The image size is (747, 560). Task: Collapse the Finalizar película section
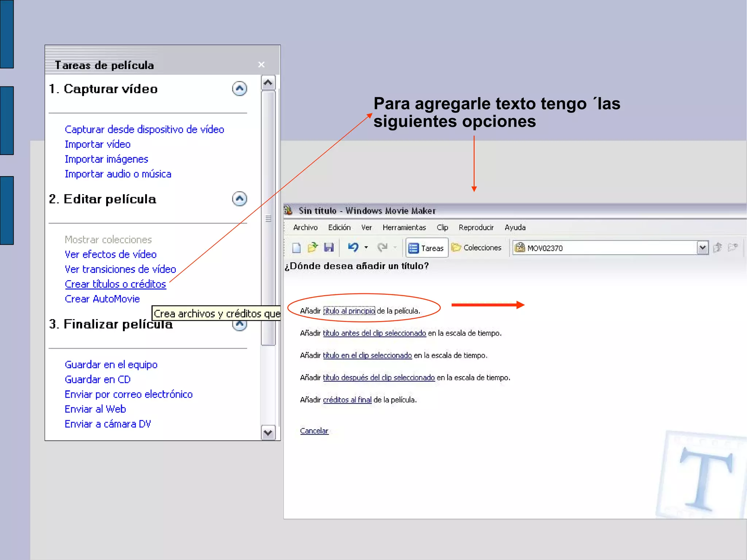240,325
